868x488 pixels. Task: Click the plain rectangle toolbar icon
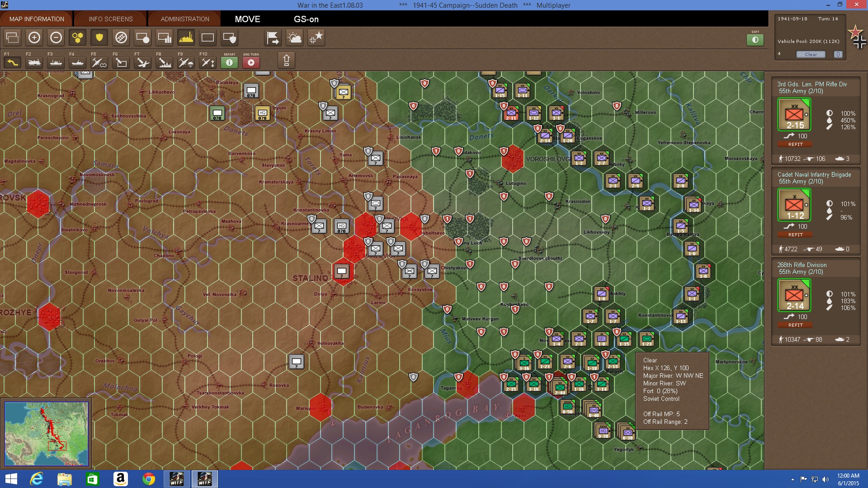click(208, 38)
